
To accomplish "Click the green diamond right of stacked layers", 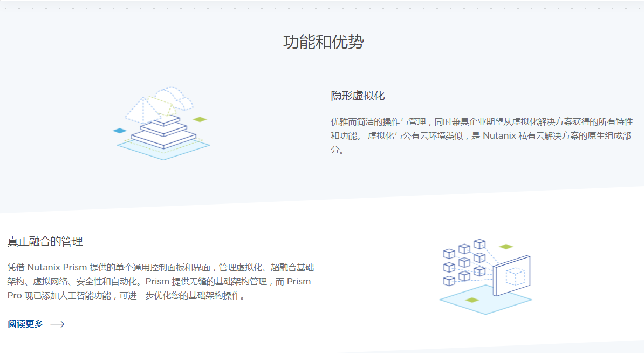I will pos(200,119).
